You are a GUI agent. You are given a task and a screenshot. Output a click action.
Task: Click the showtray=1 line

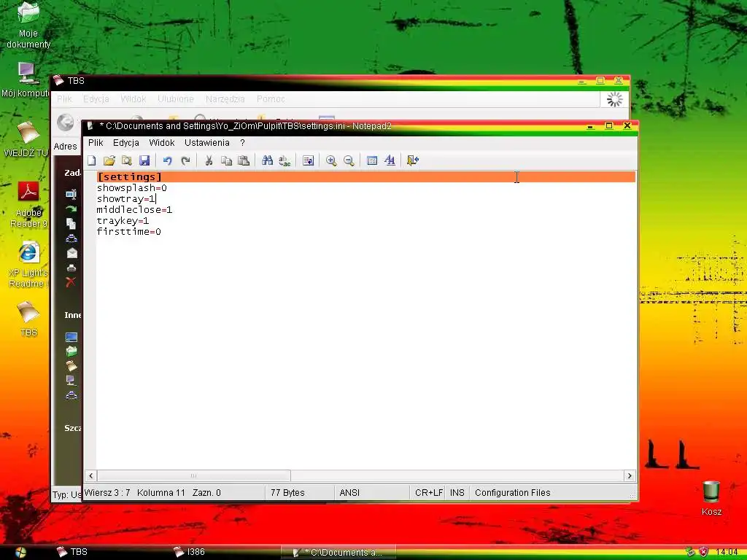click(x=125, y=198)
